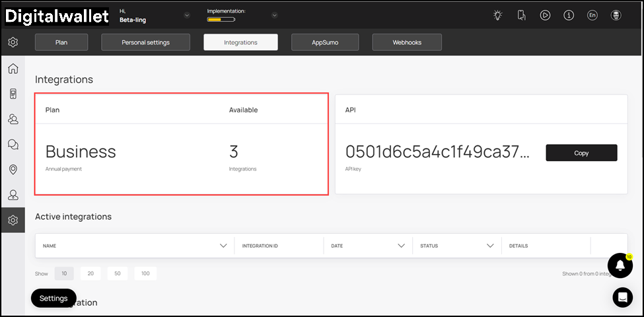Show 100 rows per page
The image size is (644, 317).
pyautogui.click(x=145, y=273)
